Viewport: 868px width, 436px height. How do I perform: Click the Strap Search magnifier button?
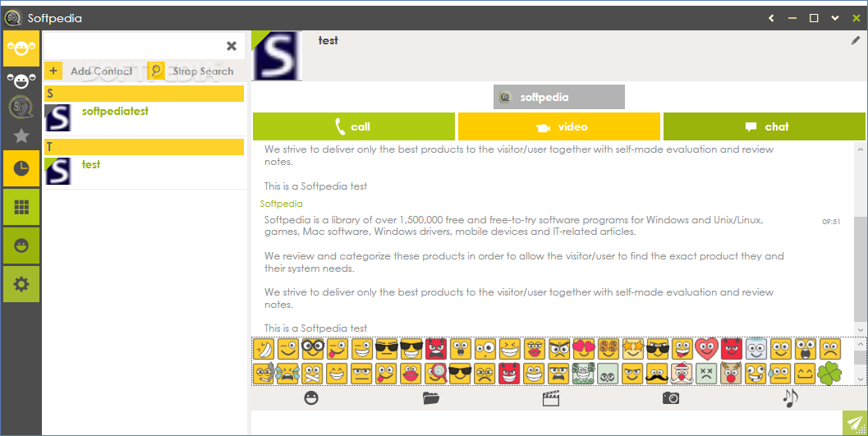tap(156, 71)
